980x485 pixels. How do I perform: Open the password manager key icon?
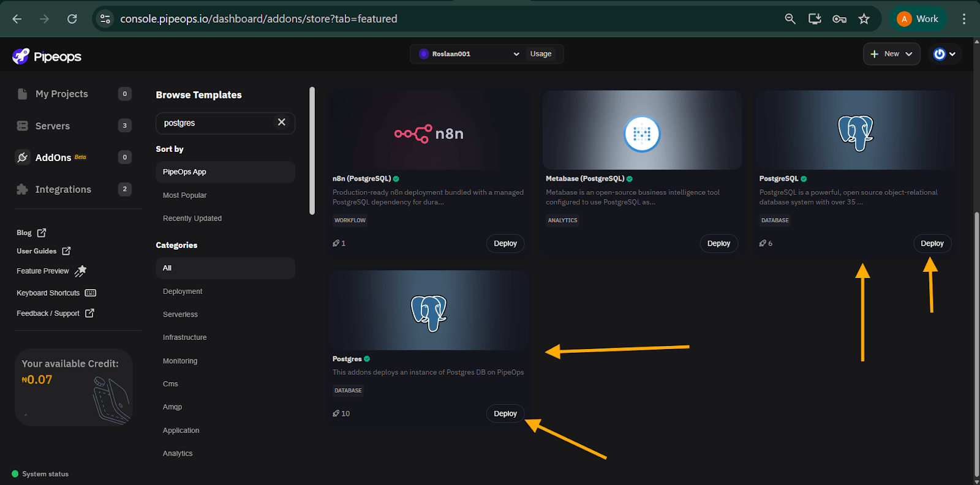point(839,19)
